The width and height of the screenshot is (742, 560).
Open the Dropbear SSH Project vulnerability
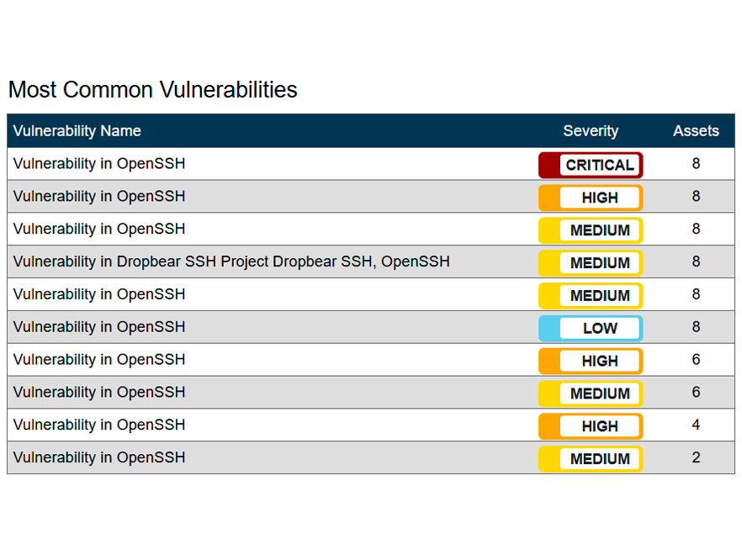pyautogui.click(x=231, y=262)
